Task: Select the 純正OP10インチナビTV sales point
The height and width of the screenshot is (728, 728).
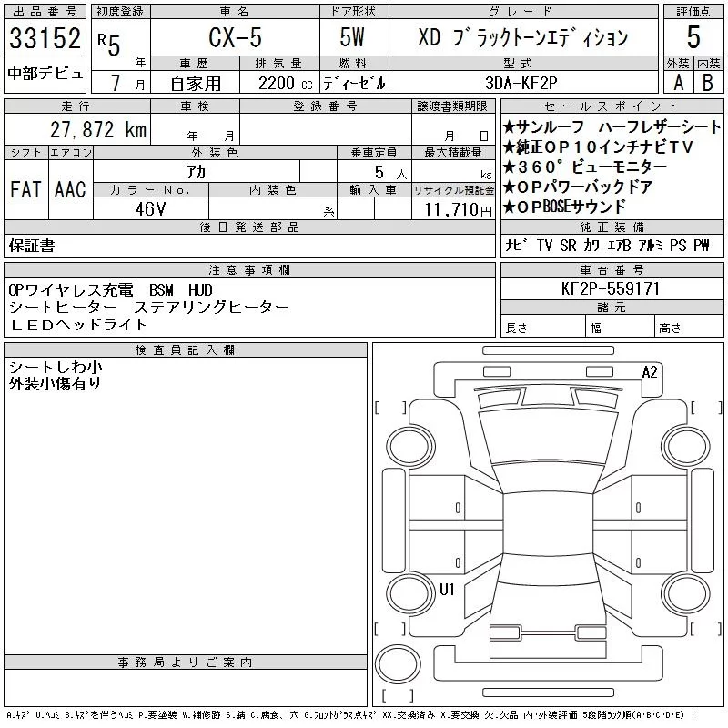Action: pos(598,147)
